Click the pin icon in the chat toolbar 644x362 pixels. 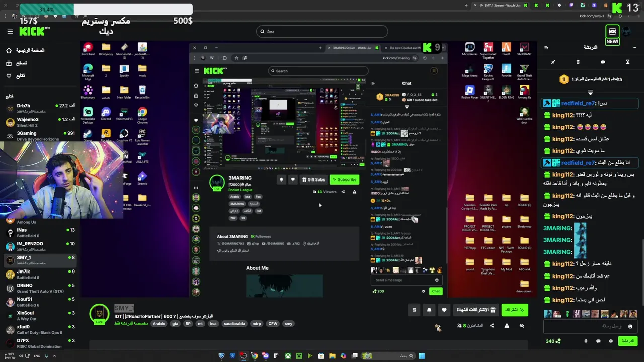click(553, 62)
